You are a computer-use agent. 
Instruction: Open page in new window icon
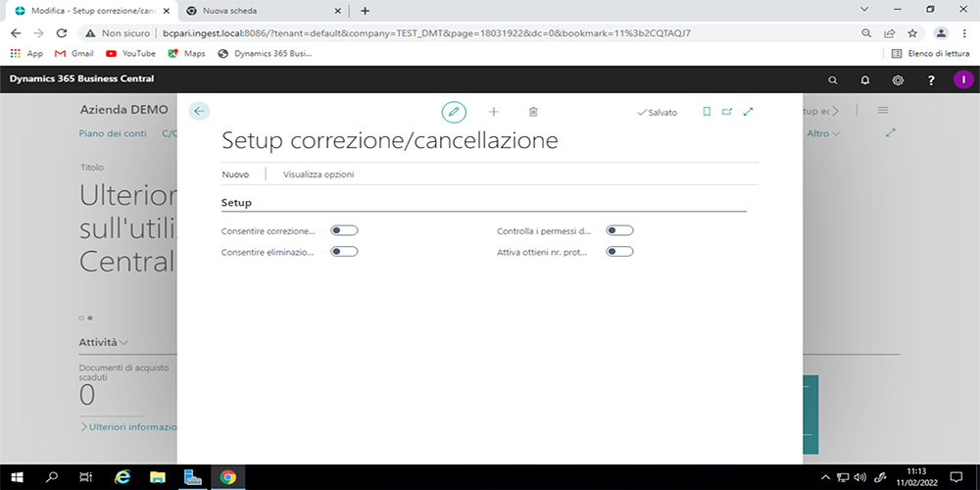(727, 112)
